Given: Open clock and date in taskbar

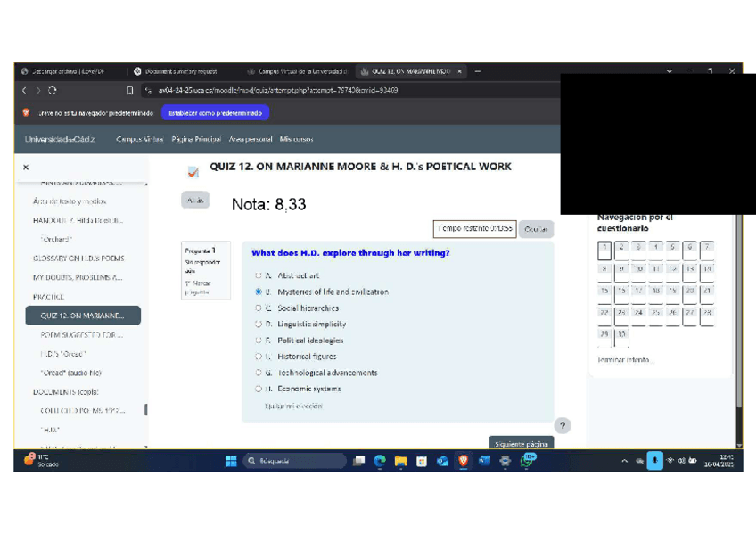Looking at the screenshot, I should pyautogui.click(x=719, y=461).
